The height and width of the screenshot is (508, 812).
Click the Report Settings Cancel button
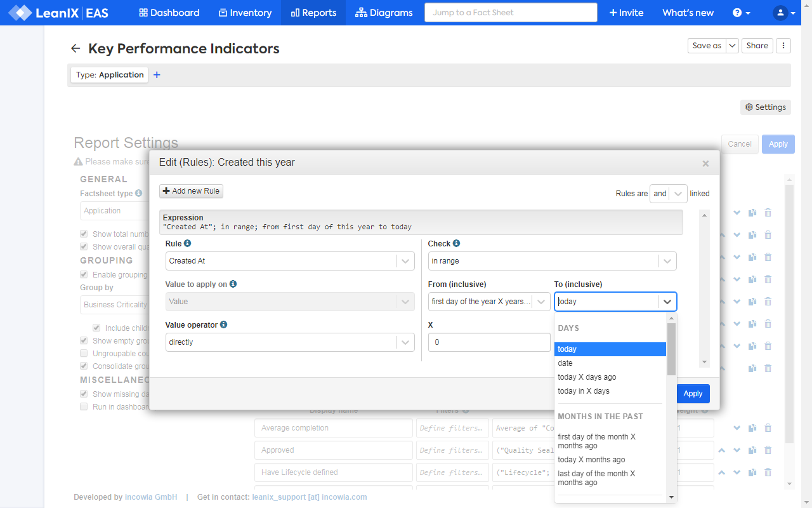(740, 144)
